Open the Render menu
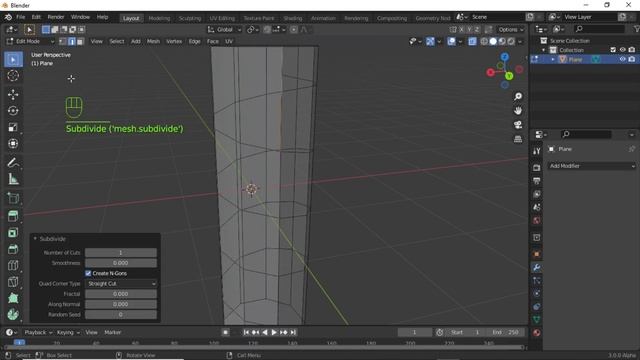The width and height of the screenshot is (640, 360). pyautogui.click(x=56, y=17)
